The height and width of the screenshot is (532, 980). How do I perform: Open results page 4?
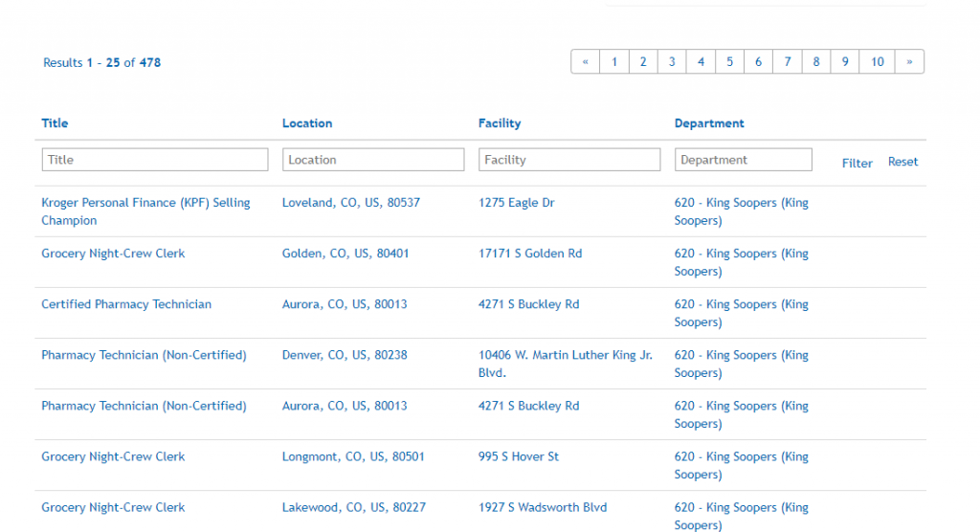(x=701, y=62)
